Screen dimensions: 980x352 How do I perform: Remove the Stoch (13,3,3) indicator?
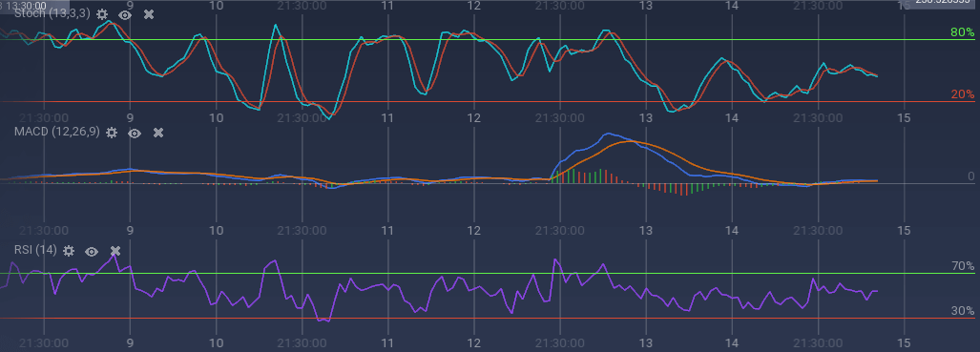coord(149,14)
